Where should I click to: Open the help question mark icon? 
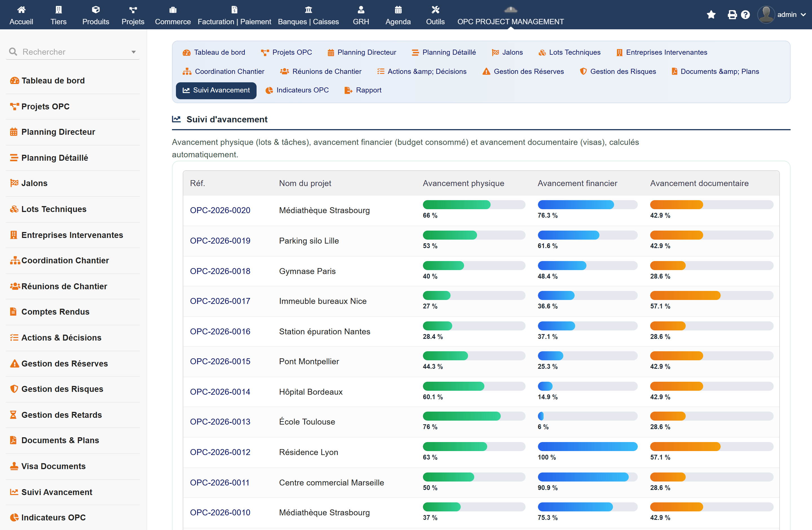click(x=745, y=15)
